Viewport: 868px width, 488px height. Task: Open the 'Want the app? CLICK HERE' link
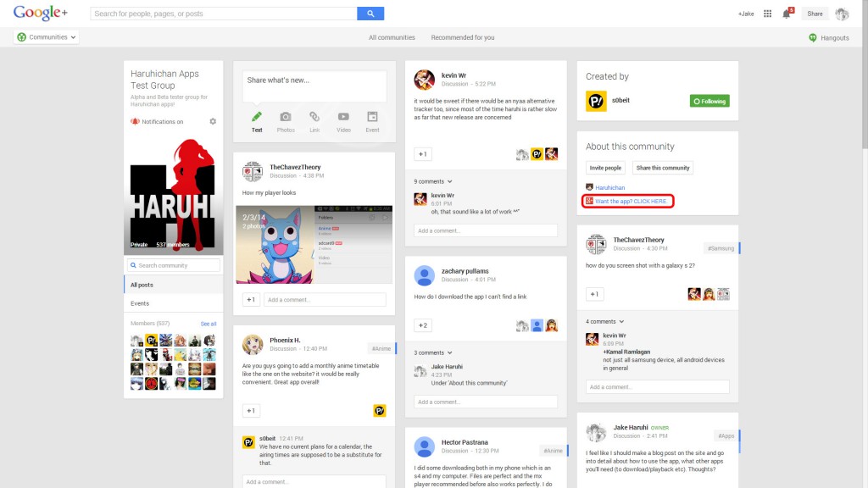631,202
